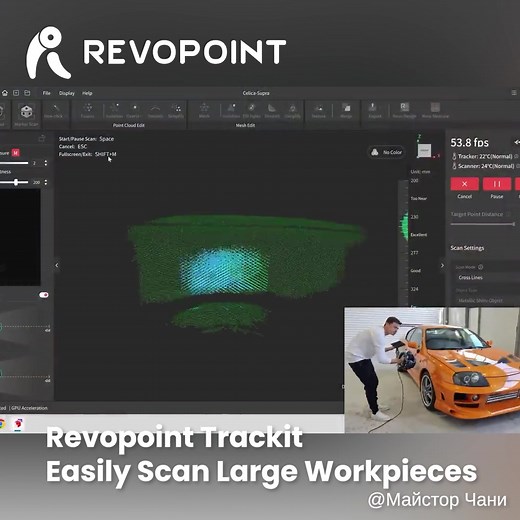Toggle the No Color display mode

point(387,152)
